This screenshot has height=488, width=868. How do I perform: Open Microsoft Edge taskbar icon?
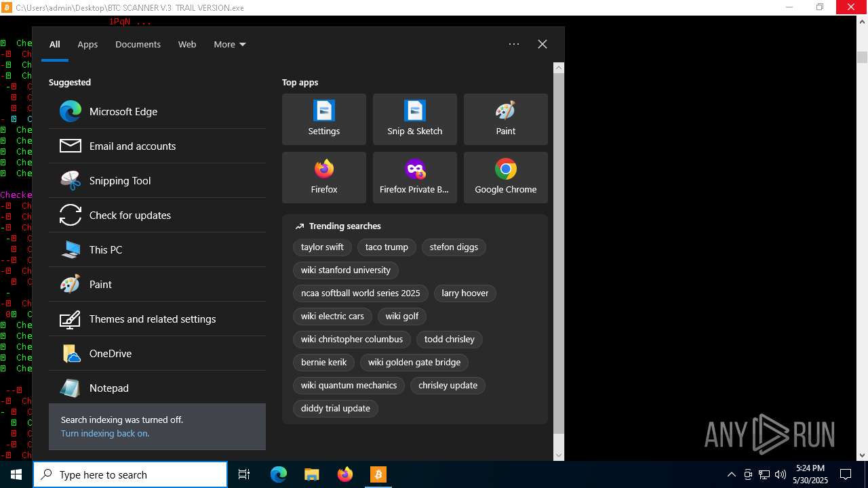pos(279,474)
